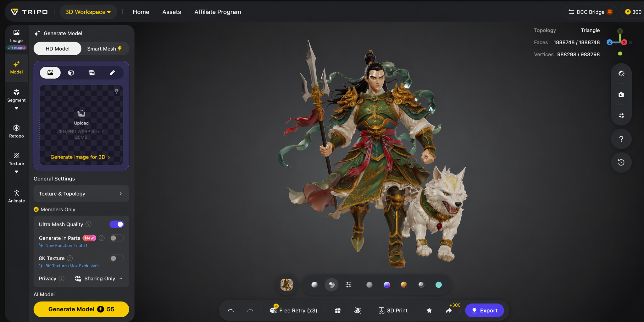Open the Assets page
Viewport: 644px width, 322px height.
pyautogui.click(x=172, y=12)
